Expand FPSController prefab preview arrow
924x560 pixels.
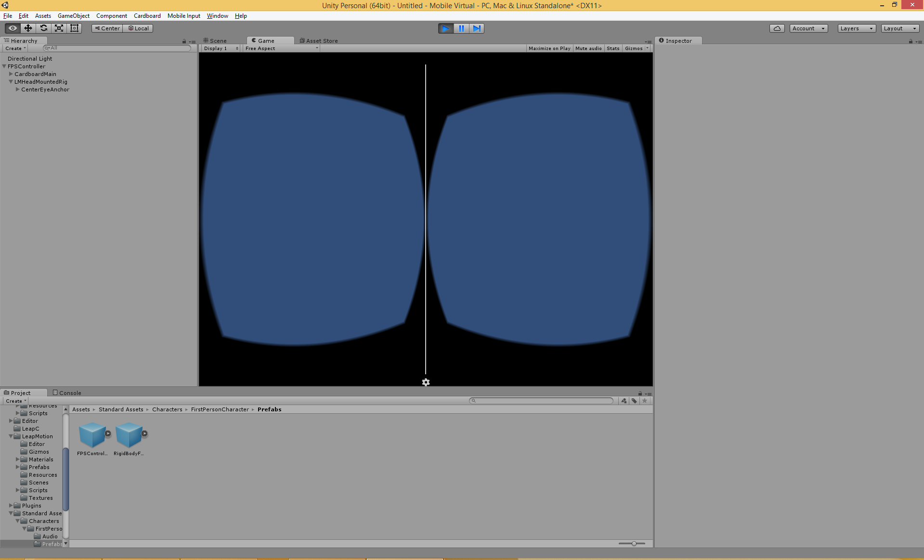tap(108, 433)
